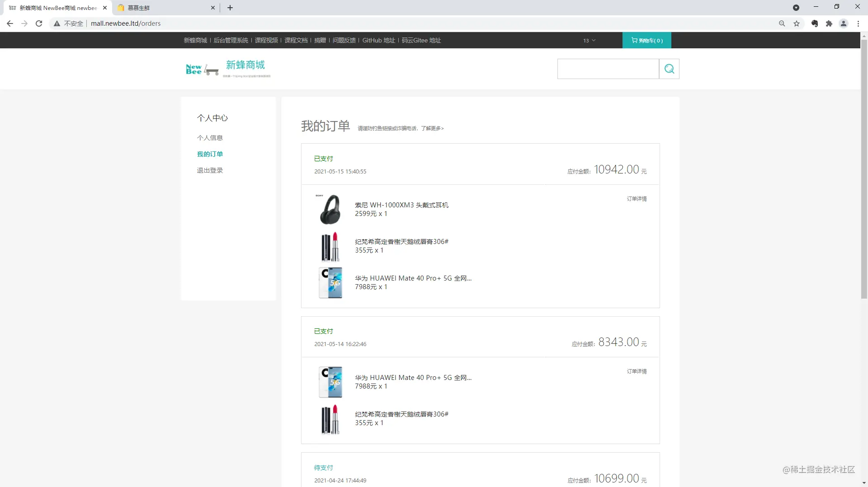Screen dimensions: 868x487
Task: Close the 慕慕生鲜 tab
Action: [x=213, y=8]
